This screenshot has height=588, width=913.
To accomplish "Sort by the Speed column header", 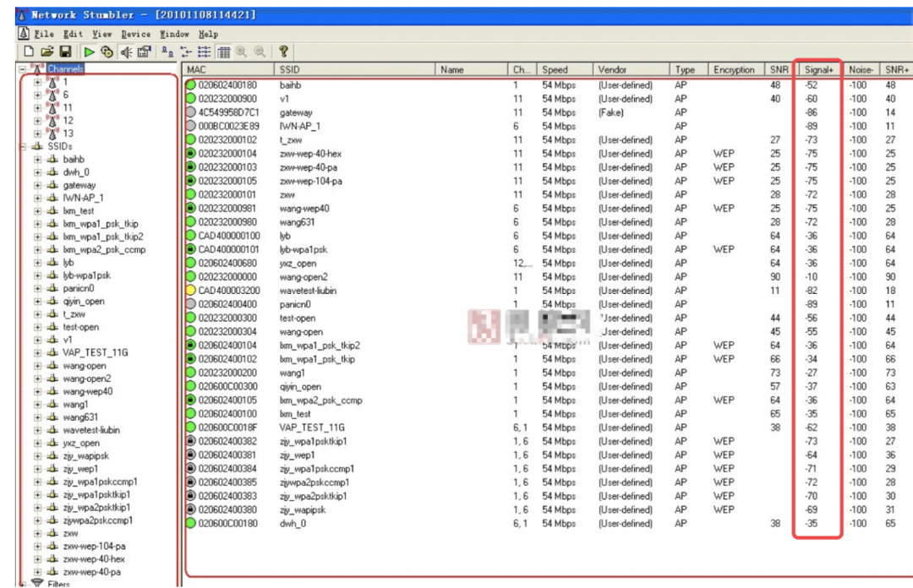I will click(x=565, y=69).
